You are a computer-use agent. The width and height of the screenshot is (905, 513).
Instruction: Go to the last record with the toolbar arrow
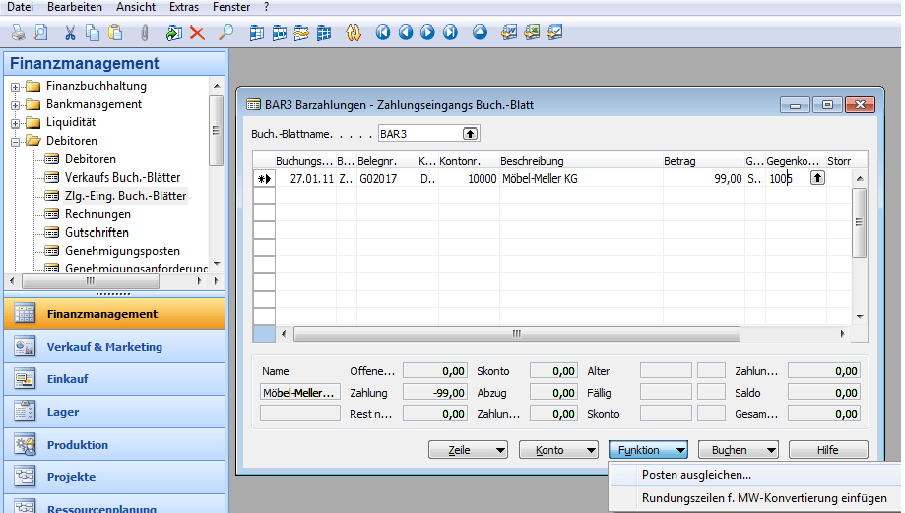point(450,32)
